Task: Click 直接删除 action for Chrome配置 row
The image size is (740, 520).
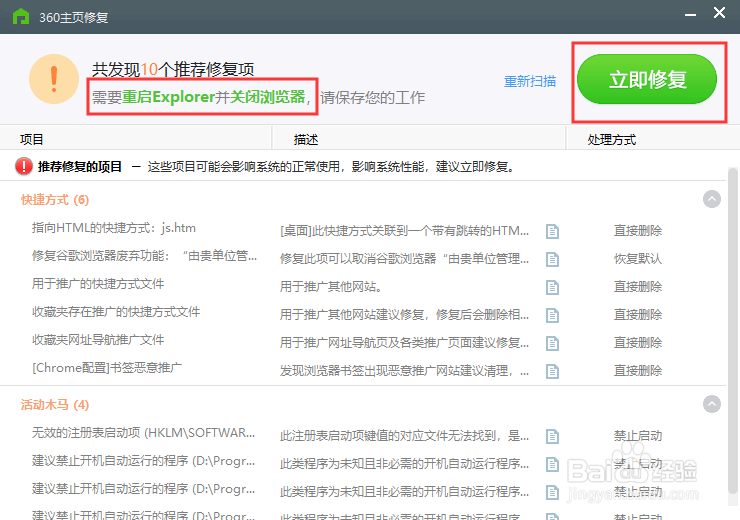Action: [x=638, y=370]
